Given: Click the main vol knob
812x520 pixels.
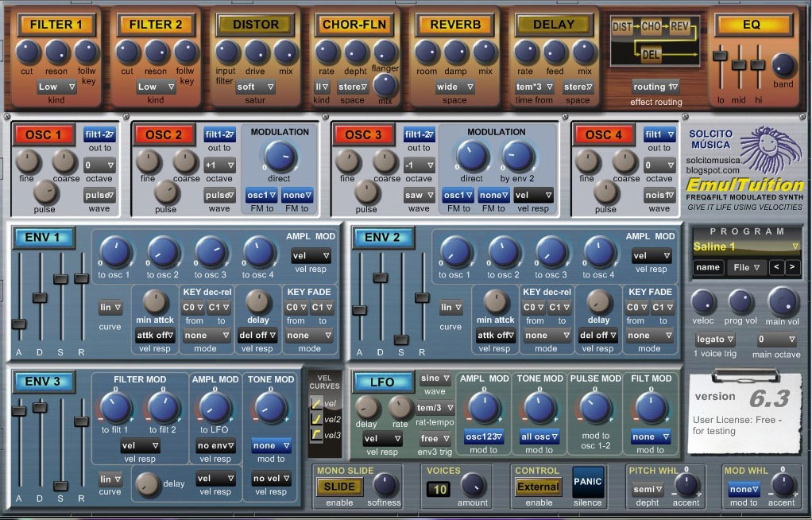Looking at the screenshot, I should (x=783, y=301).
